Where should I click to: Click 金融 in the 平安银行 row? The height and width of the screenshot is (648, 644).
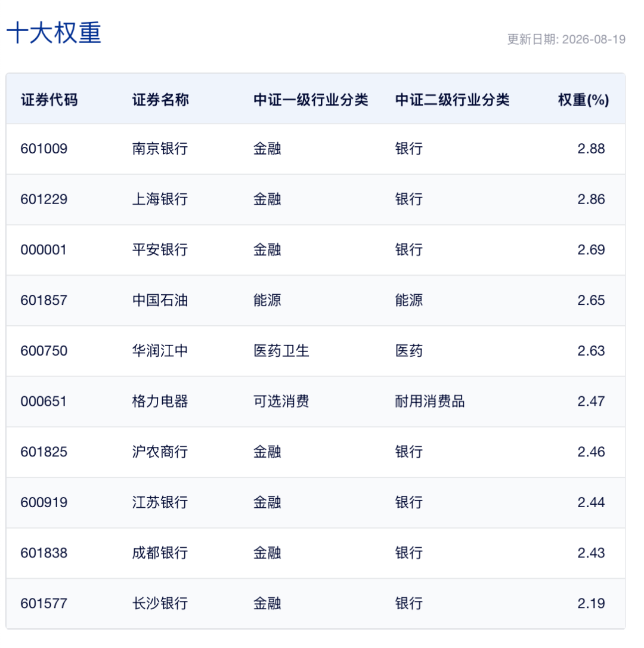pyautogui.click(x=267, y=249)
